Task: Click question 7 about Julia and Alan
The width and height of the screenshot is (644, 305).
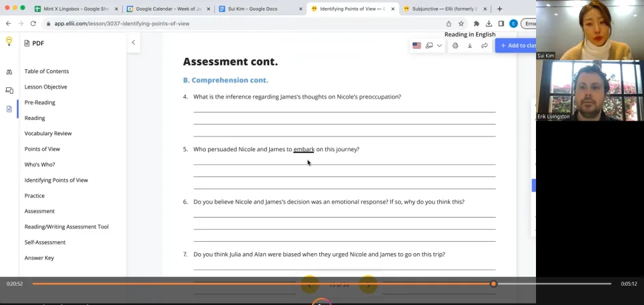Action: coord(319,254)
